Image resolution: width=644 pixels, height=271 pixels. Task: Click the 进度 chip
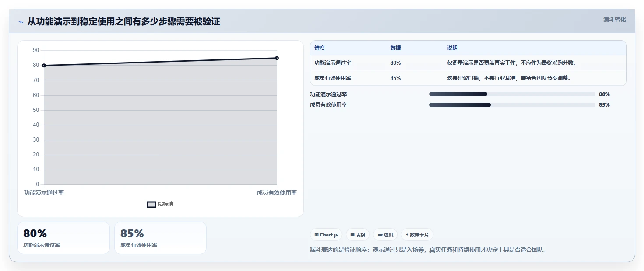coord(385,235)
